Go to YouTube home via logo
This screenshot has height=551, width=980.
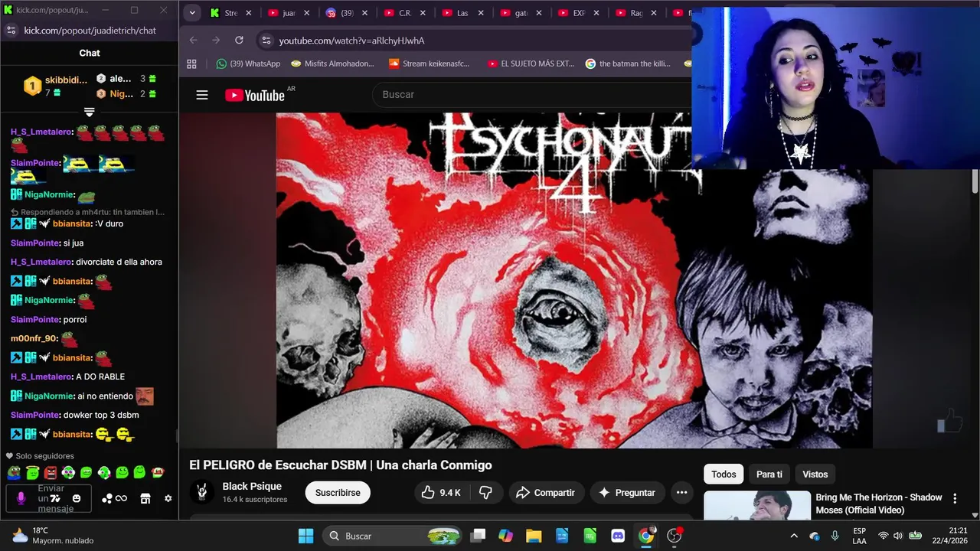(255, 95)
